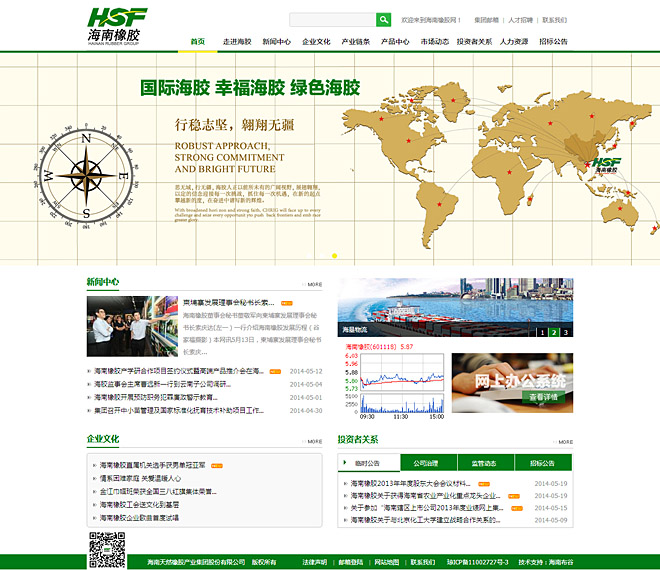The height and width of the screenshot is (570, 660).
Task: Switch to the 监管动态 tab
Action: (484, 463)
